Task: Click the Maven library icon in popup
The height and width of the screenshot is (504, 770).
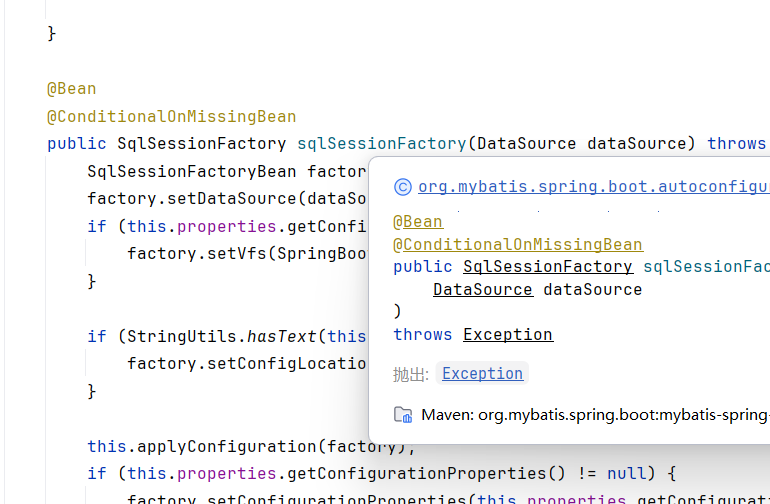Action: click(x=403, y=414)
